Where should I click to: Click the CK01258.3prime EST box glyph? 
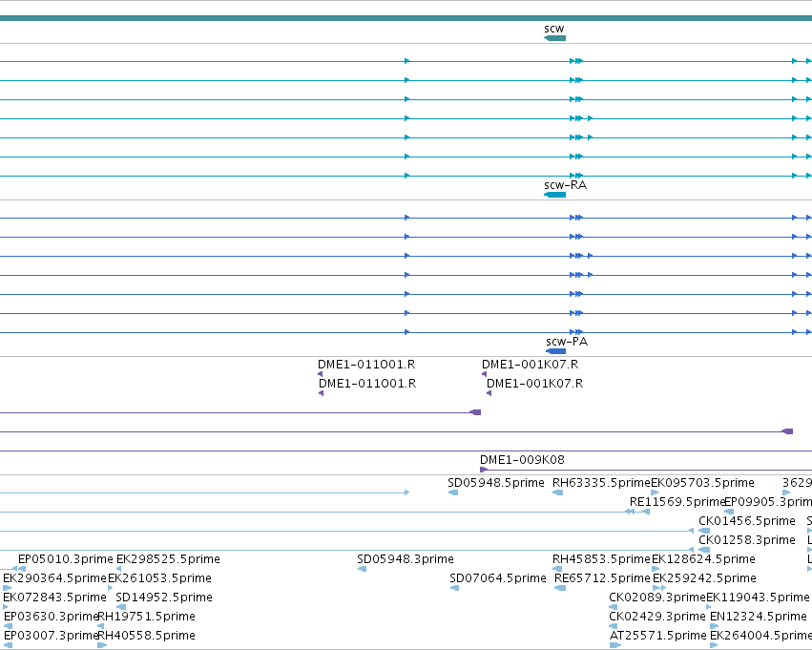point(704,550)
